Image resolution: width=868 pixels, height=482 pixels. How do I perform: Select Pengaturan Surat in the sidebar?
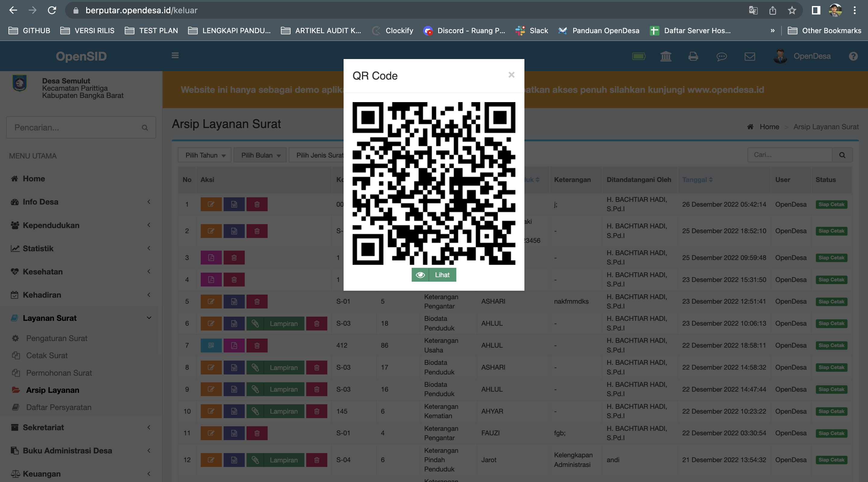click(x=56, y=338)
